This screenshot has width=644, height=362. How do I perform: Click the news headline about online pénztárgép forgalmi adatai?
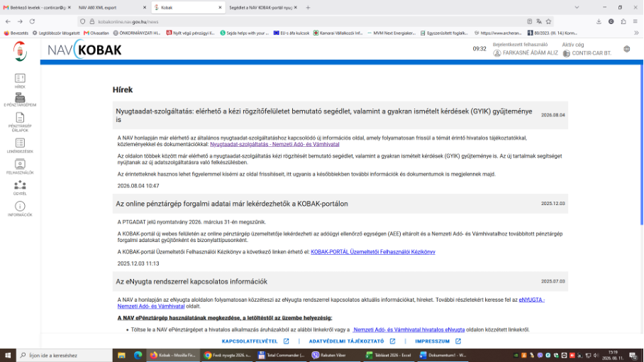pos(232,204)
